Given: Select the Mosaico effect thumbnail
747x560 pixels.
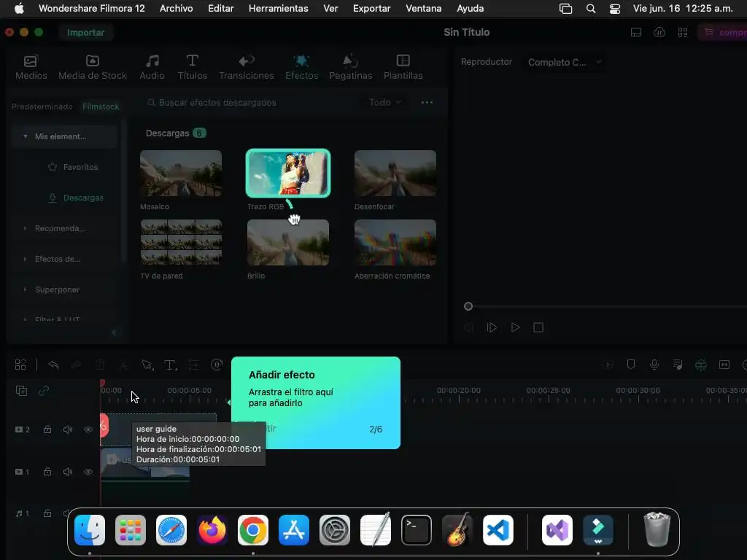Looking at the screenshot, I should [181, 174].
